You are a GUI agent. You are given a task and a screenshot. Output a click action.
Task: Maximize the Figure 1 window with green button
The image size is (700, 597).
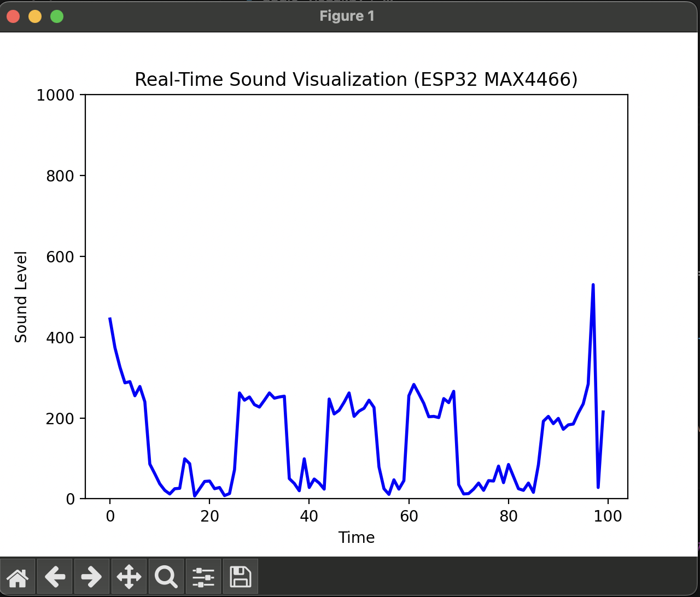tap(57, 16)
